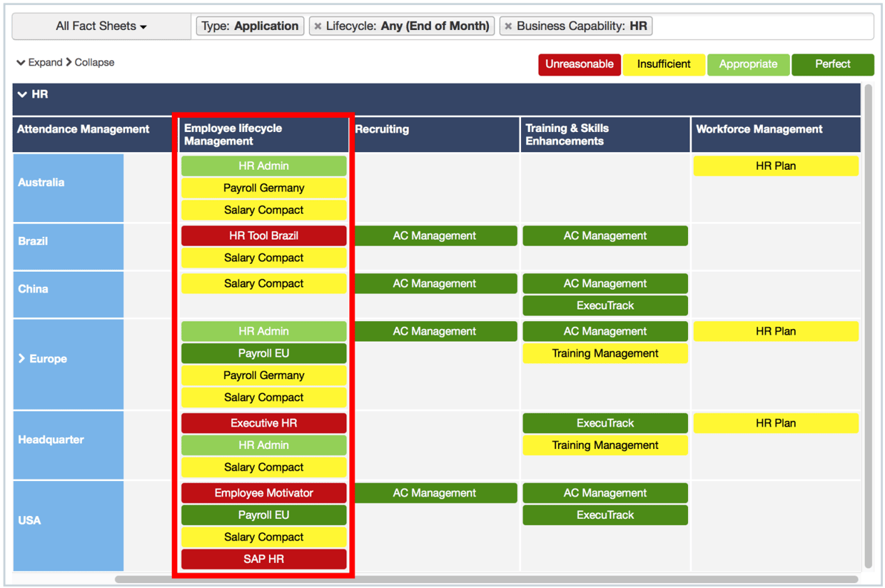Remove the Business Capability HR filter
885x588 pixels.
pyautogui.click(x=507, y=26)
